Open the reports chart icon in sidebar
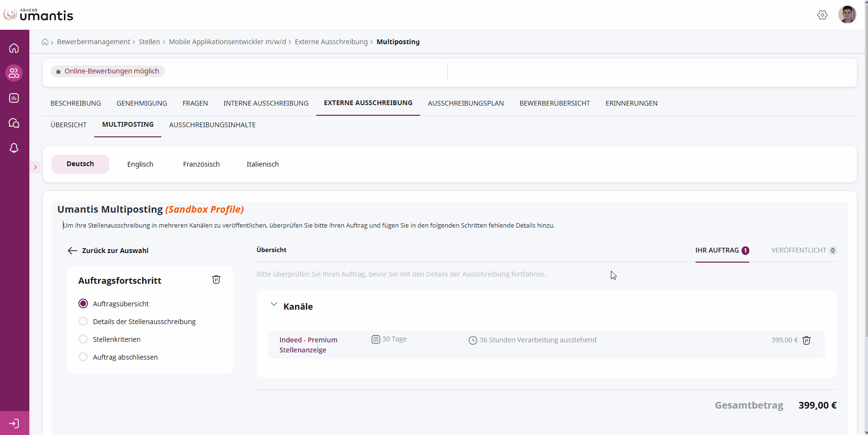Screen dimensions: 868x435 pyautogui.click(x=14, y=98)
